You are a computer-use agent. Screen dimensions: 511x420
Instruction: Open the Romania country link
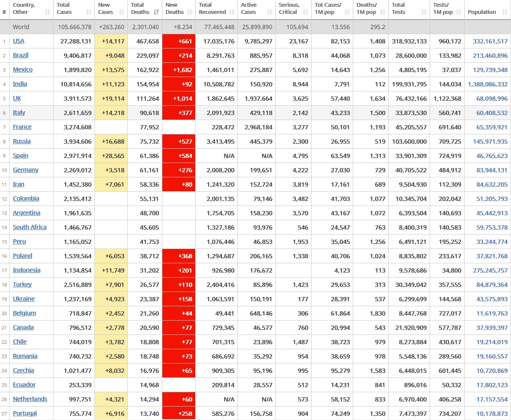[25, 356]
